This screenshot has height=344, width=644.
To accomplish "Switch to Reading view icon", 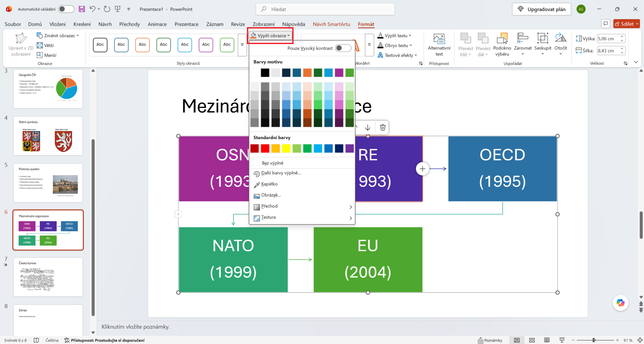I will tap(547, 340).
